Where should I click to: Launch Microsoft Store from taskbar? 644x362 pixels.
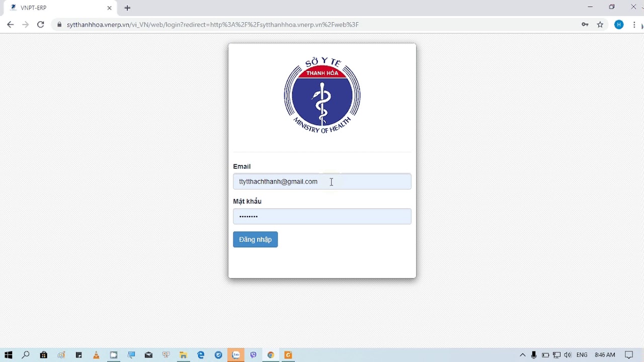coord(44,355)
